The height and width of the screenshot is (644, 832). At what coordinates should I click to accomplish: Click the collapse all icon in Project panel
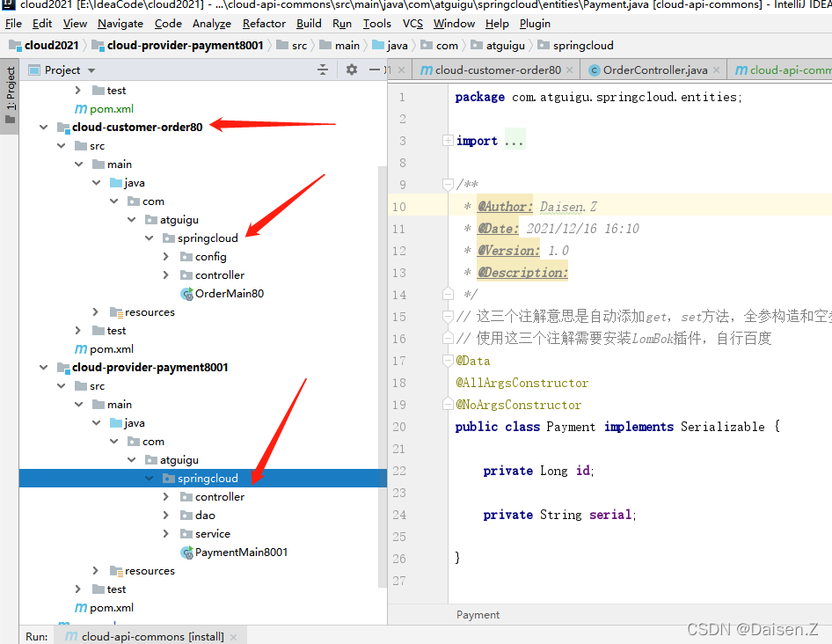323,70
